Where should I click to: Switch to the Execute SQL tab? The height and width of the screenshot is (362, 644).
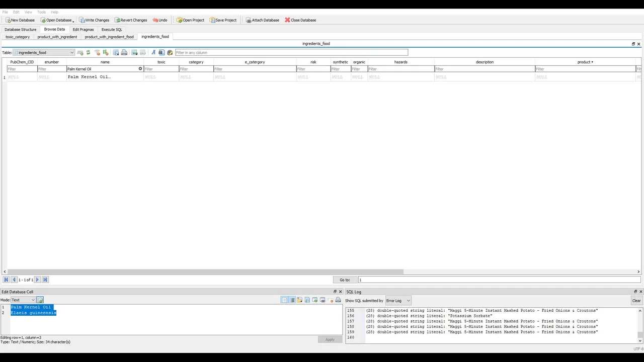pos(112,30)
